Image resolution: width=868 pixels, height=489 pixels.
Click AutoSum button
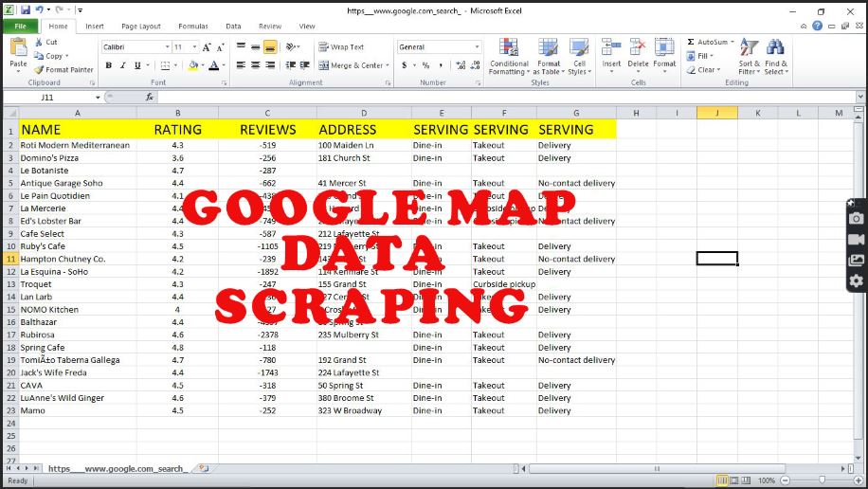[710, 42]
